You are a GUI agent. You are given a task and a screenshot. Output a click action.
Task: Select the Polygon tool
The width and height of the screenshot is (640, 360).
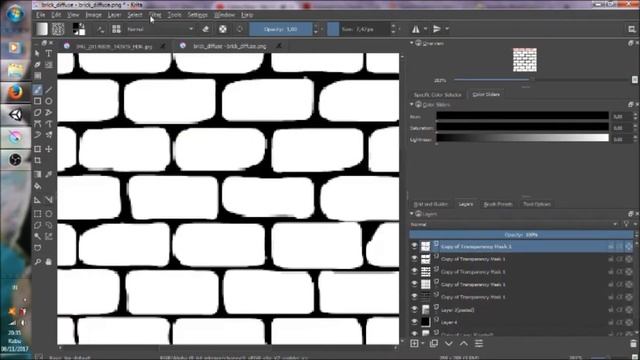(38, 112)
